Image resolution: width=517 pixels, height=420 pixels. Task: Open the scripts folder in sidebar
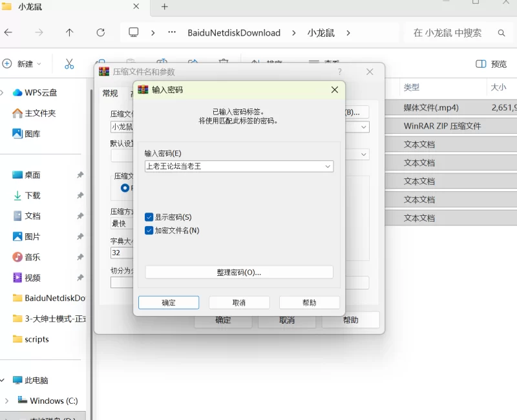(x=30, y=339)
